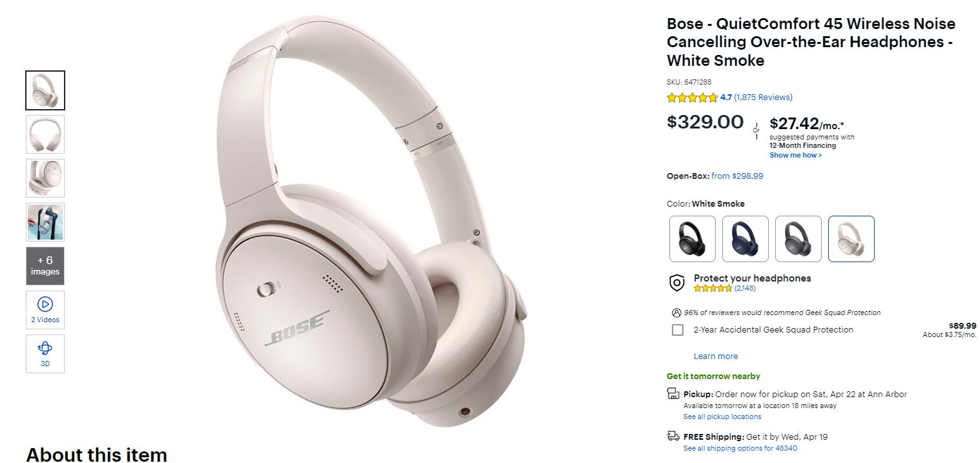Open See all pickup locations

point(722,417)
